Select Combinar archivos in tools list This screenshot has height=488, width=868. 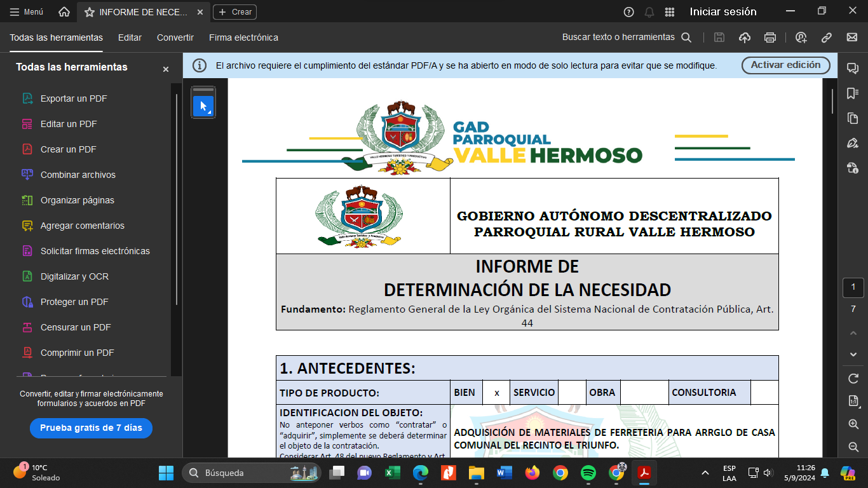(x=78, y=175)
